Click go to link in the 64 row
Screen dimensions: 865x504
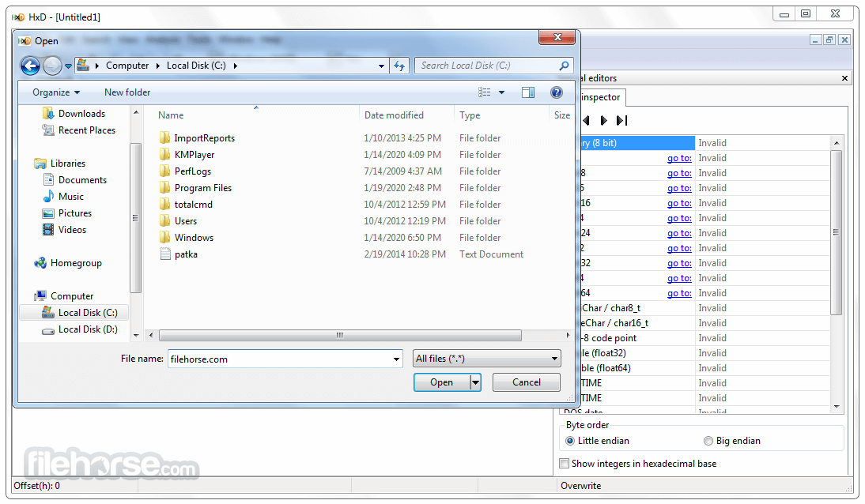click(x=679, y=293)
